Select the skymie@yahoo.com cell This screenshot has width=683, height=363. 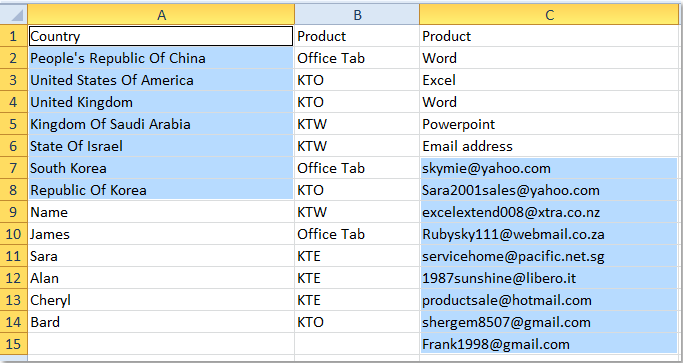coord(549,168)
